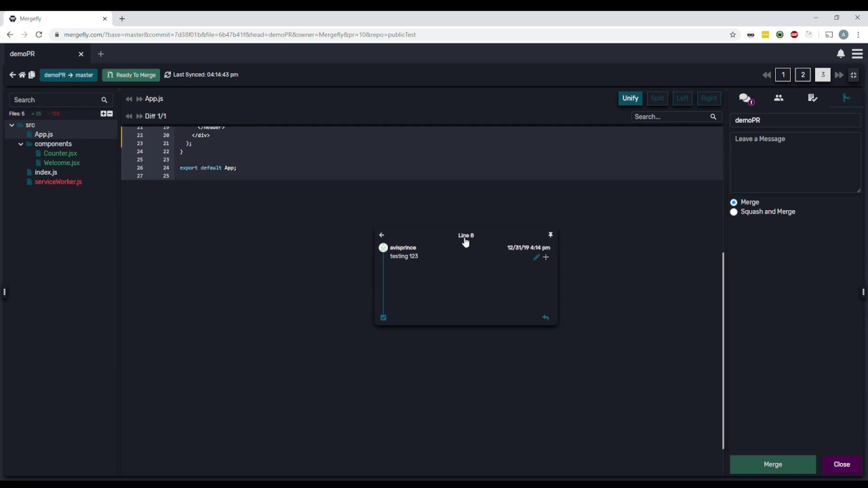Click the demoPR → master branch button
Viewport: 868px width, 488px height.
[68, 75]
